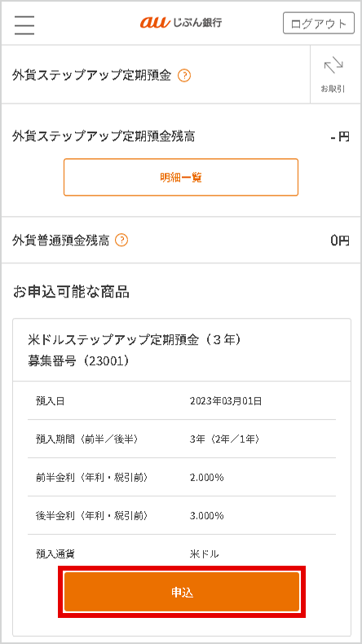362x644 pixels.
Task: Click the 預入日 2023年03月01日 row
Action: point(182,401)
